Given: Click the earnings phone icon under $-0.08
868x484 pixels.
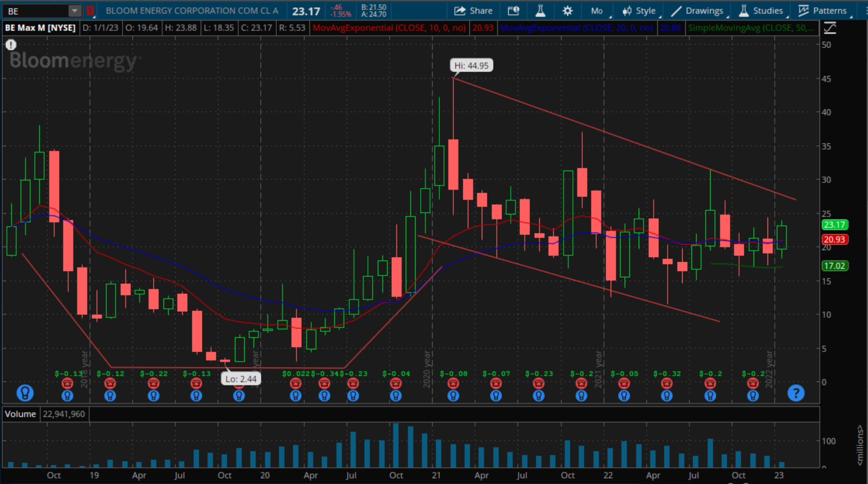Looking at the screenshot, I should [453, 383].
